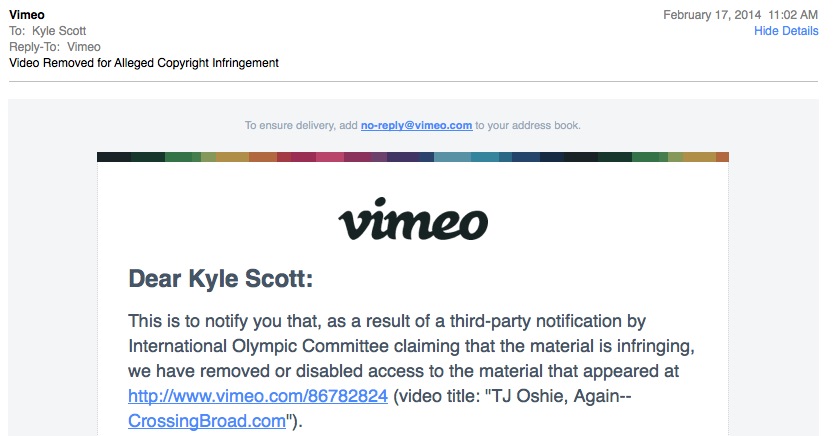Click recipient Kyle Scott in To field

click(59, 31)
